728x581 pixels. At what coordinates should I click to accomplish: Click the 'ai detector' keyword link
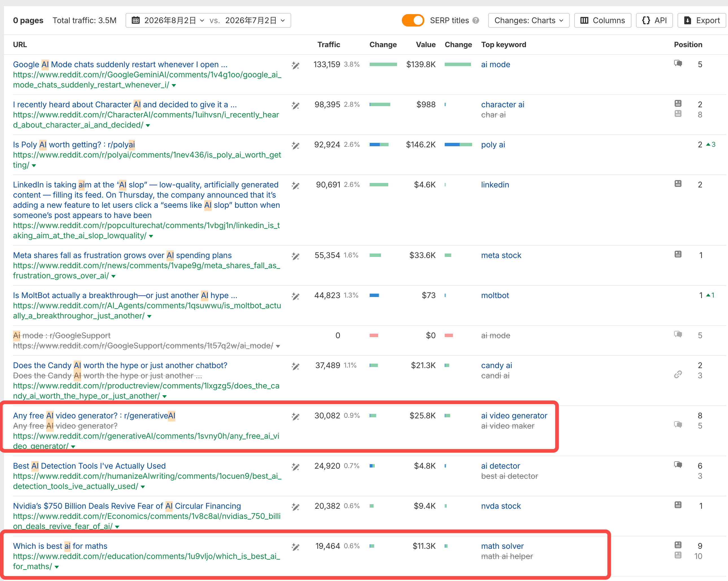(x=501, y=466)
